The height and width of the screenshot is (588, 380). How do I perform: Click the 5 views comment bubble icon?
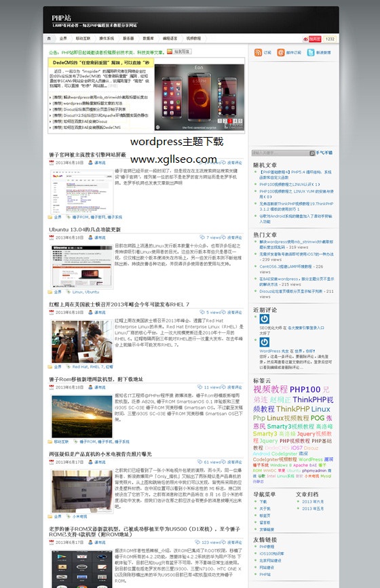pos(202,312)
